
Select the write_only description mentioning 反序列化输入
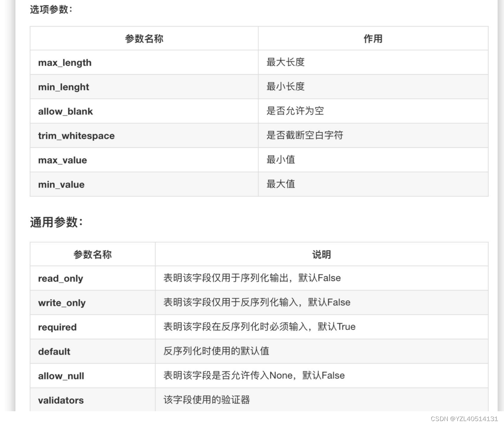tap(257, 302)
